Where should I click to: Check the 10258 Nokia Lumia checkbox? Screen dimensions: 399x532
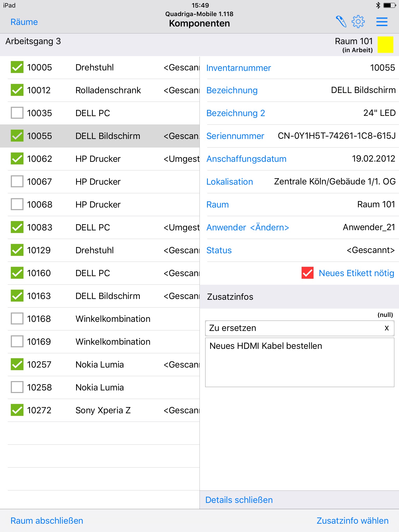click(x=17, y=387)
